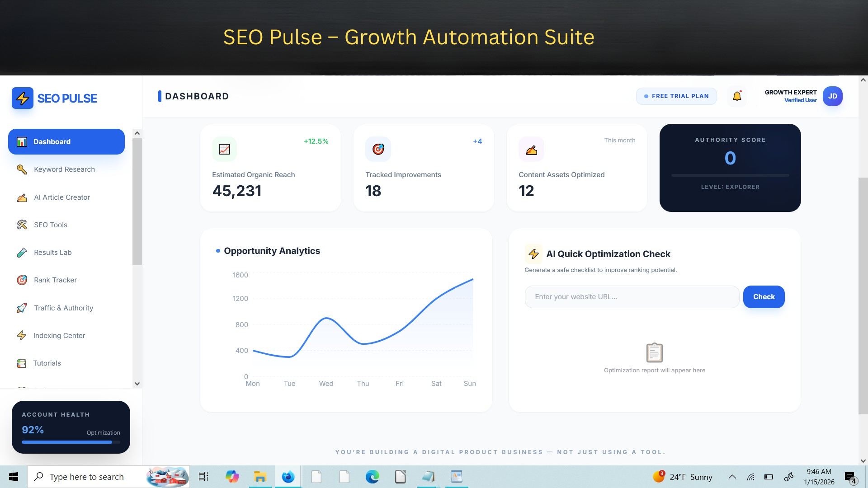868x488 pixels.
Task: Select the AI Article Creator
Action: click(62, 197)
